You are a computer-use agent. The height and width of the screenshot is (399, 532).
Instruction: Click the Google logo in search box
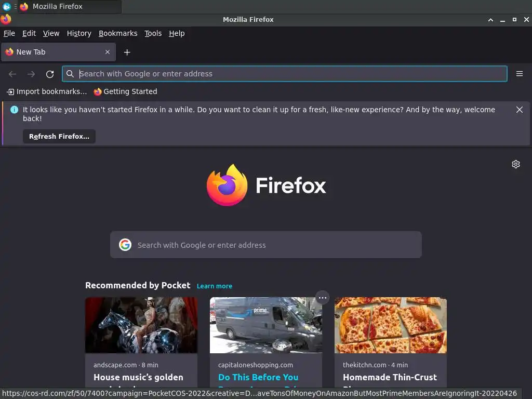125,245
